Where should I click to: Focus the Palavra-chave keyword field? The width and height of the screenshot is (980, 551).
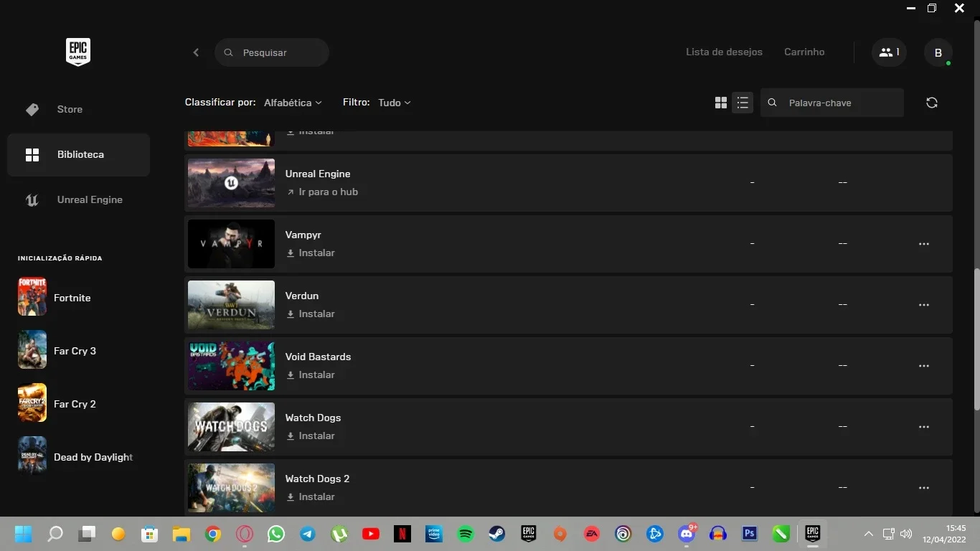click(x=832, y=103)
